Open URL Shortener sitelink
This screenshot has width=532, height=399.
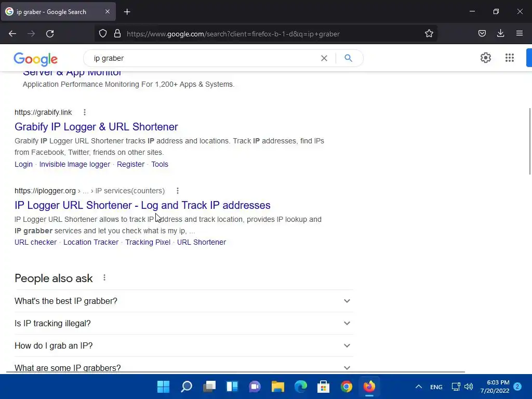tap(202, 242)
